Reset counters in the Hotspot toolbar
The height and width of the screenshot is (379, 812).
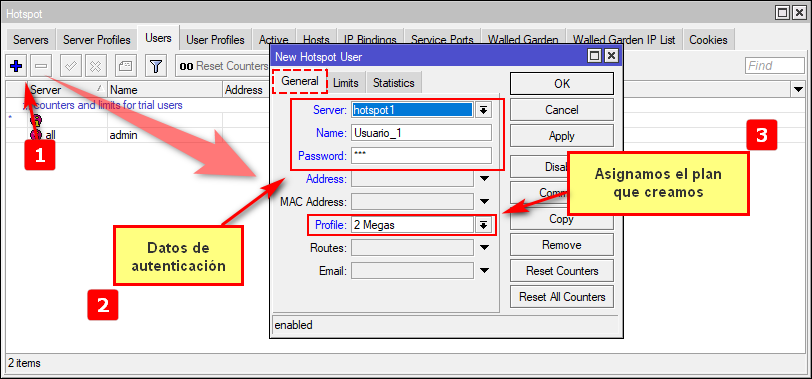[223, 66]
